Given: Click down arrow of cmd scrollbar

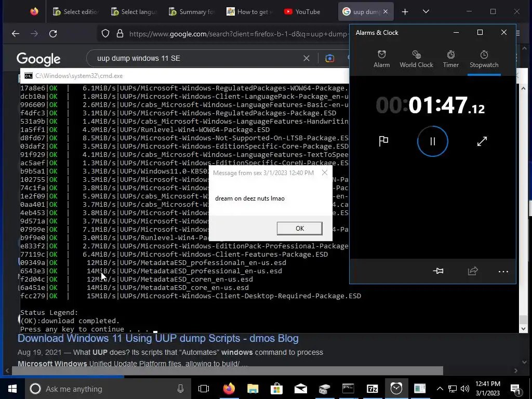Looking at the screenshot, I should (523, 328).
